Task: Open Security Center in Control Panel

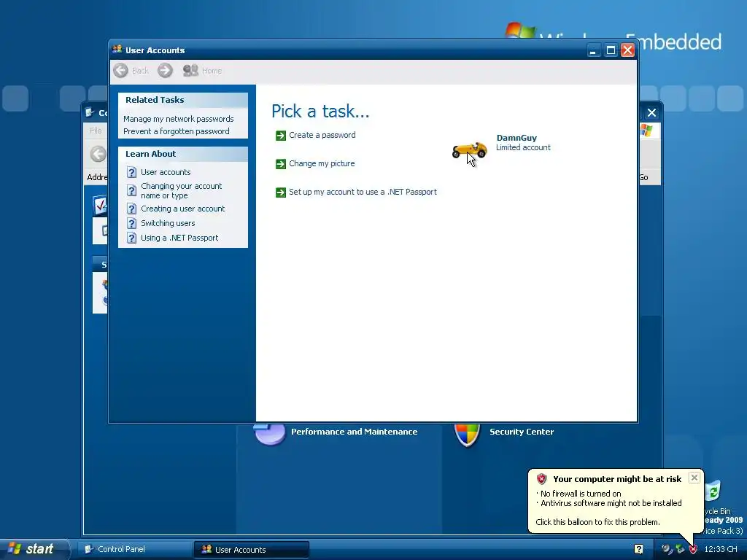Action: [521, 432]
